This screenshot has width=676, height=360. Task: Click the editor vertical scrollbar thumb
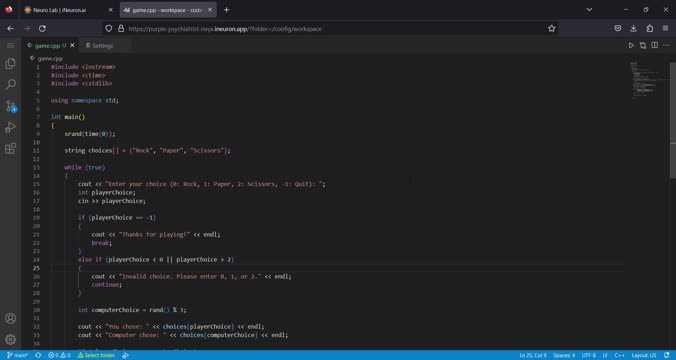click(673, 120)
